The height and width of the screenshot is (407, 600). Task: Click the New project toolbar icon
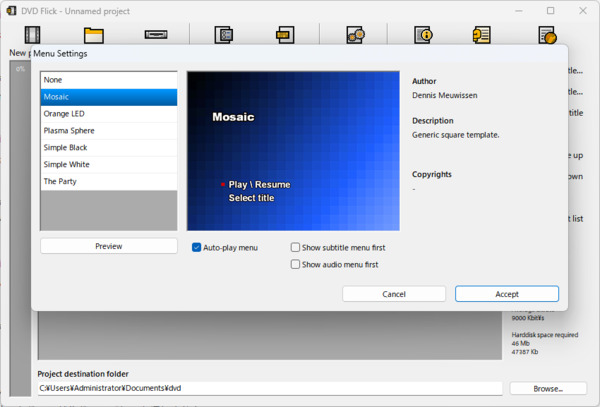pyautogui.click(x=31, y=35)
